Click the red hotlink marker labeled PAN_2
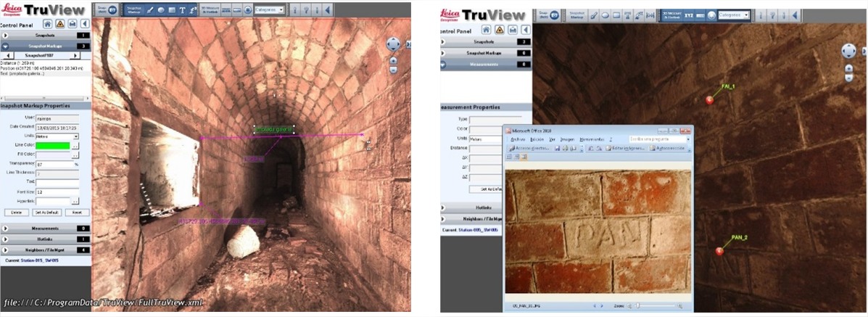This screenshot has height=317, width=868. click(x=719, y=251)
